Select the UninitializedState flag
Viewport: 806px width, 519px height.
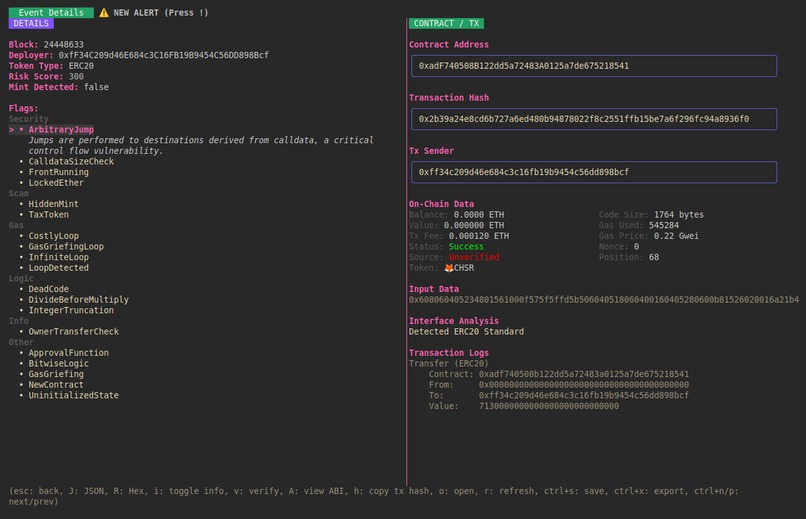(x=74, y=395)
